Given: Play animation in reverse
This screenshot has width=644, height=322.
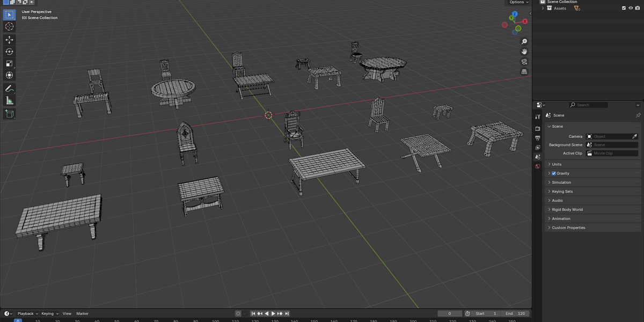Looking at the screenshot, I should point(267,313).
